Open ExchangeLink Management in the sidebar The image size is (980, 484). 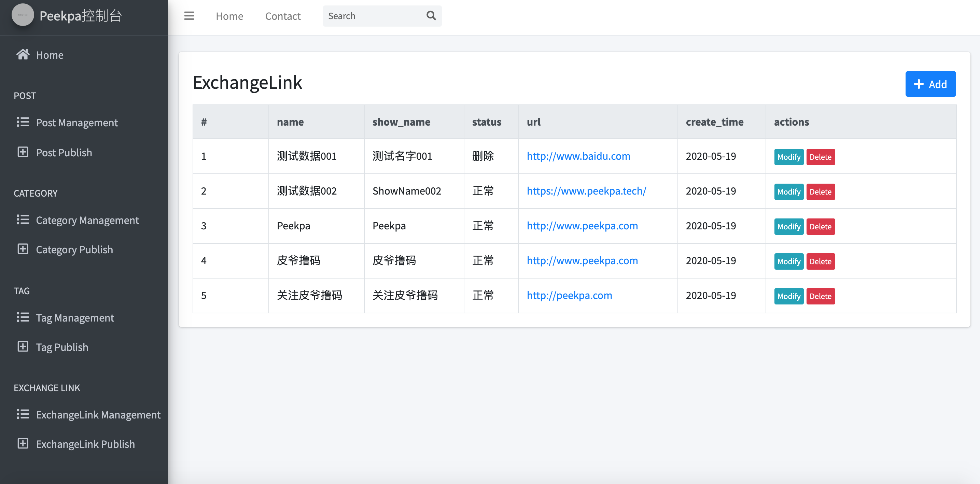pos(98,414)
